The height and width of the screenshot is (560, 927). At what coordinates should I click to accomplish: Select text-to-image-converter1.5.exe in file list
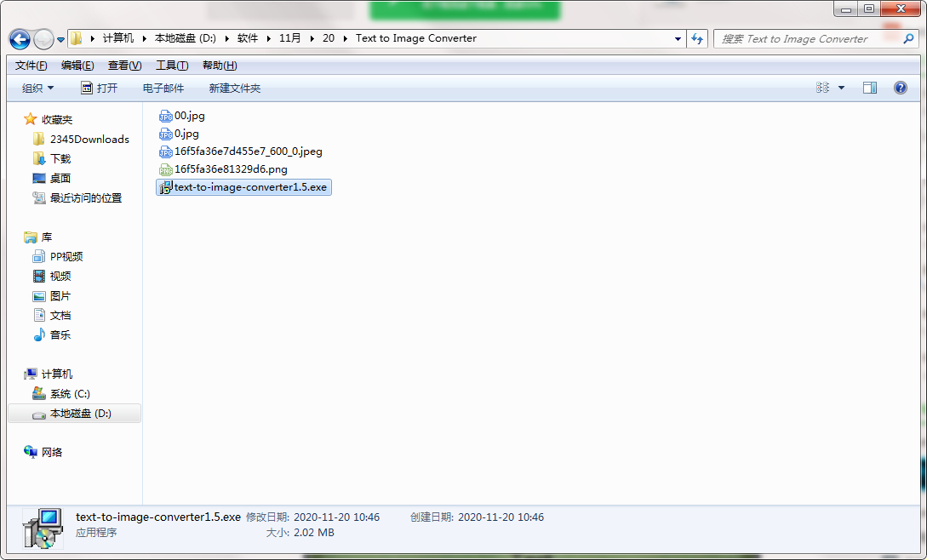(x=243, y=187)
